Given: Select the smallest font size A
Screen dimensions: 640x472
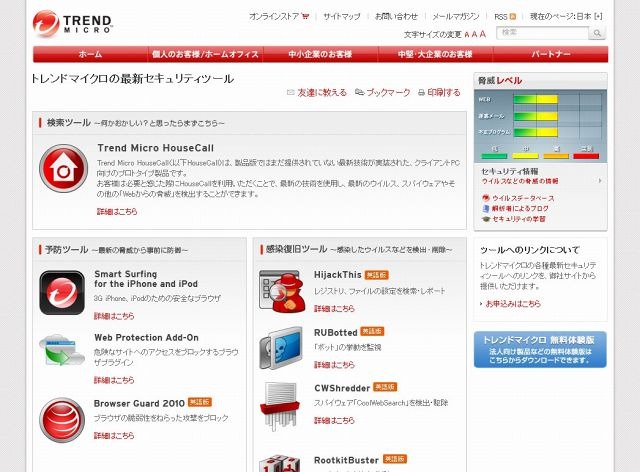Looking at the screenshot, I should pos(467,35).
